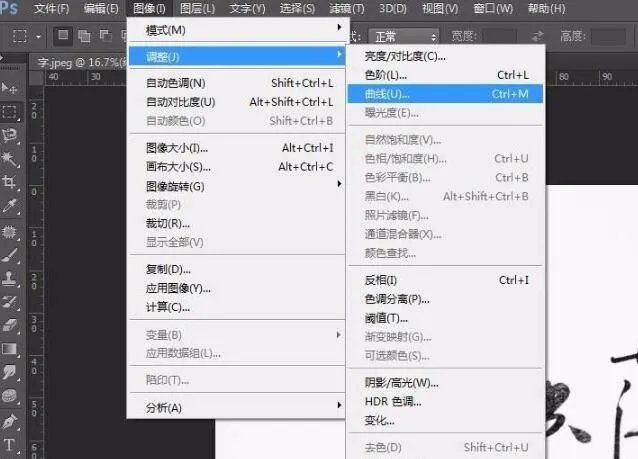Select the Clone Stamp tool
638x459 pixels.
[x=9, y=279]
